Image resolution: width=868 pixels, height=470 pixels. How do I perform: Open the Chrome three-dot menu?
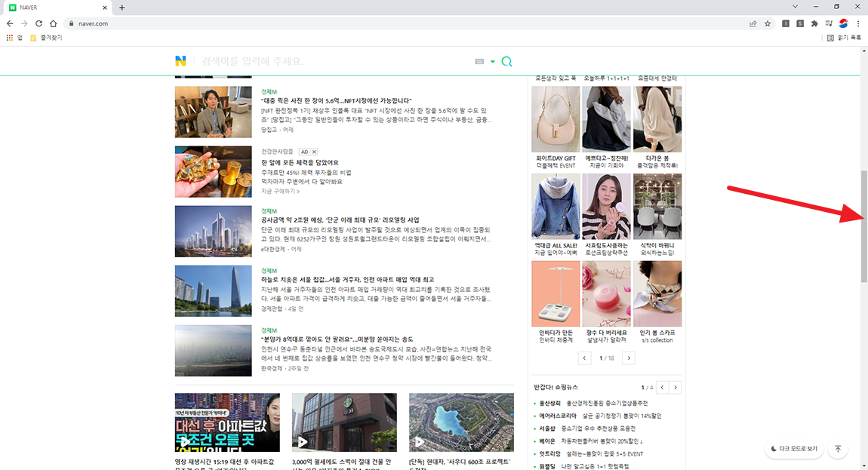click(858, 23)
